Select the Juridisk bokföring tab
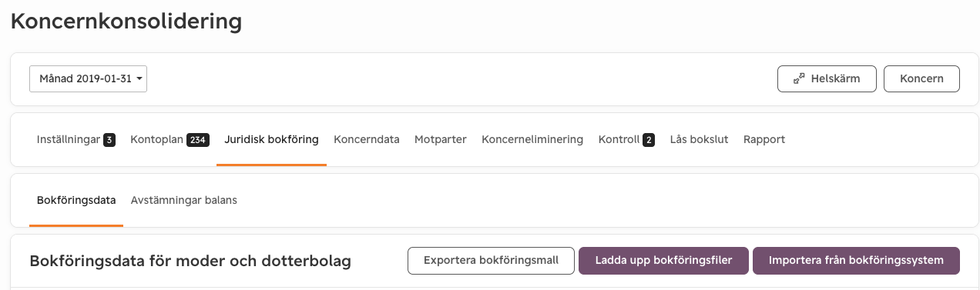Viewport: 980px width, 290px height. 271,140
